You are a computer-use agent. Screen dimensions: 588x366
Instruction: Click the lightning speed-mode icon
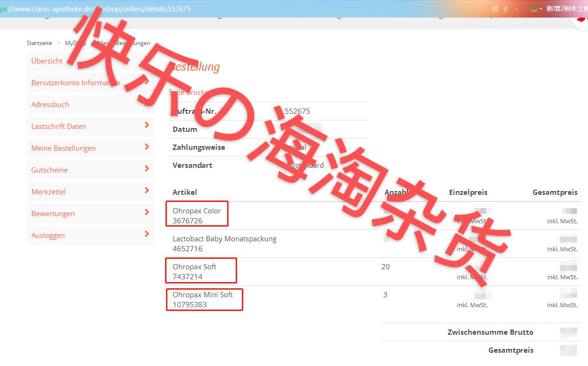click(x=506, y=9)
